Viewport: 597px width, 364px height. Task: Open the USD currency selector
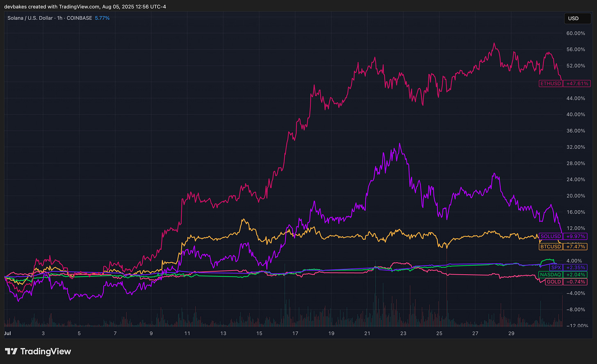point(578,18)
